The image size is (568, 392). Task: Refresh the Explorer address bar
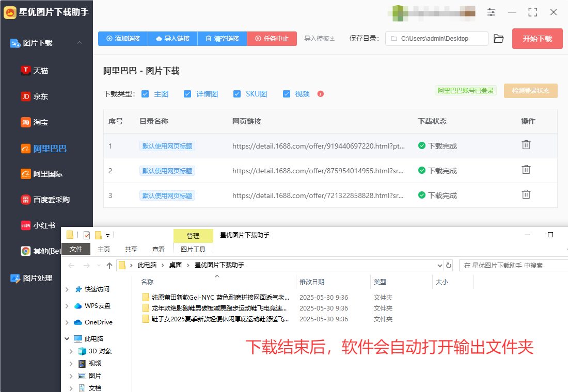449,265
